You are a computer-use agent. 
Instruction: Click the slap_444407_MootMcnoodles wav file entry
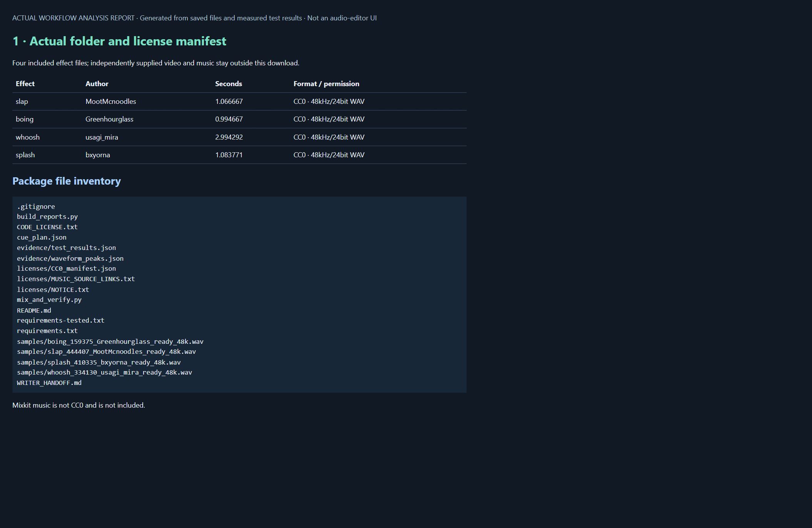point(107,352)
